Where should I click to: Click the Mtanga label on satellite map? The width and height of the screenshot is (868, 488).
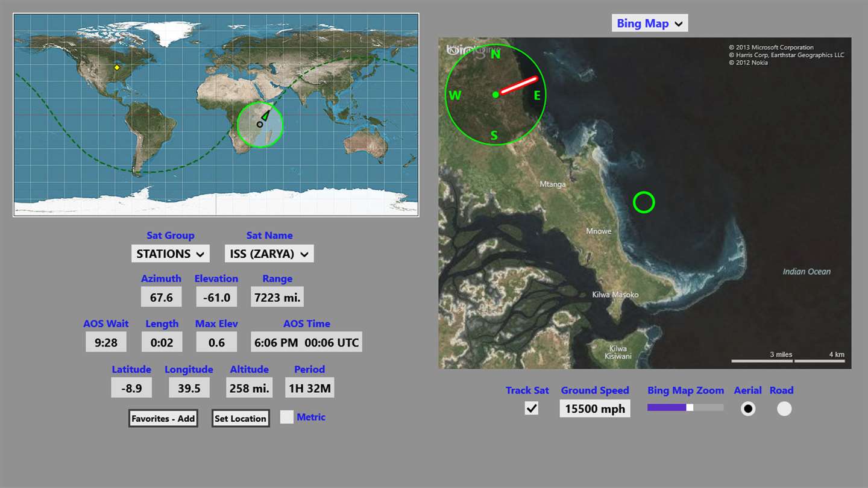pos(553,184)
